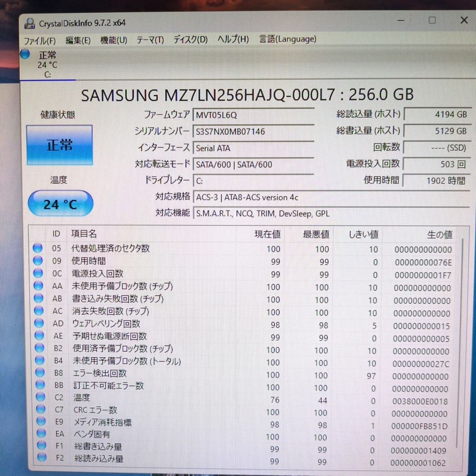Screen dimensions: 476x476
Task: Click the CrystalDiskInfo icon in the title bar
Action: tap(30, 23)
